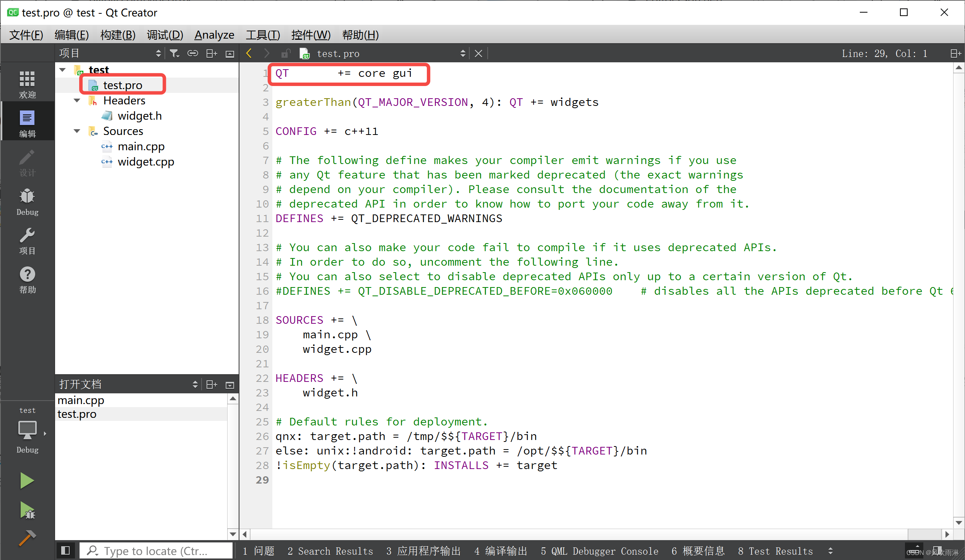Click editor vertical scrollbar down arrow

[959, 523]
